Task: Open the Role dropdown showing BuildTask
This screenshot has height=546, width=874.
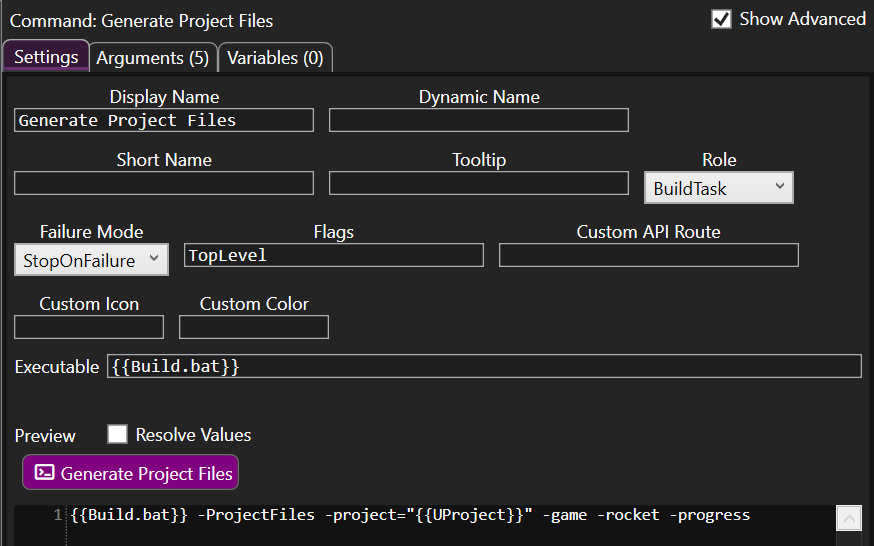Action: [x=718, y=188]
